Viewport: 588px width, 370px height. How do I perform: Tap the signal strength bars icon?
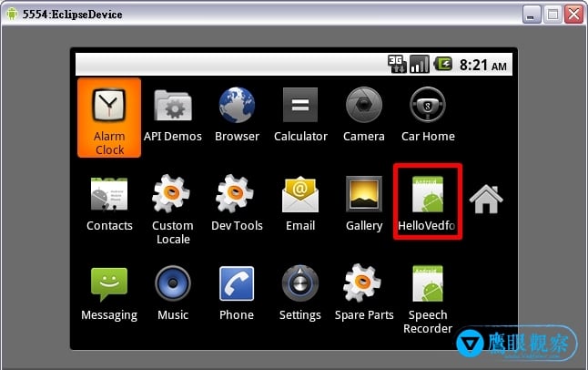coord(420,64)
